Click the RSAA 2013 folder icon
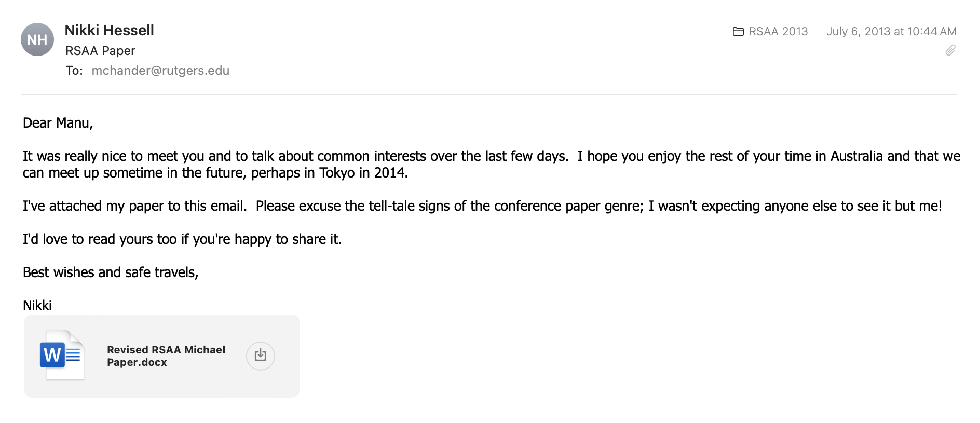The width and height of the screenshot is (980, 423). pos(738,32)
